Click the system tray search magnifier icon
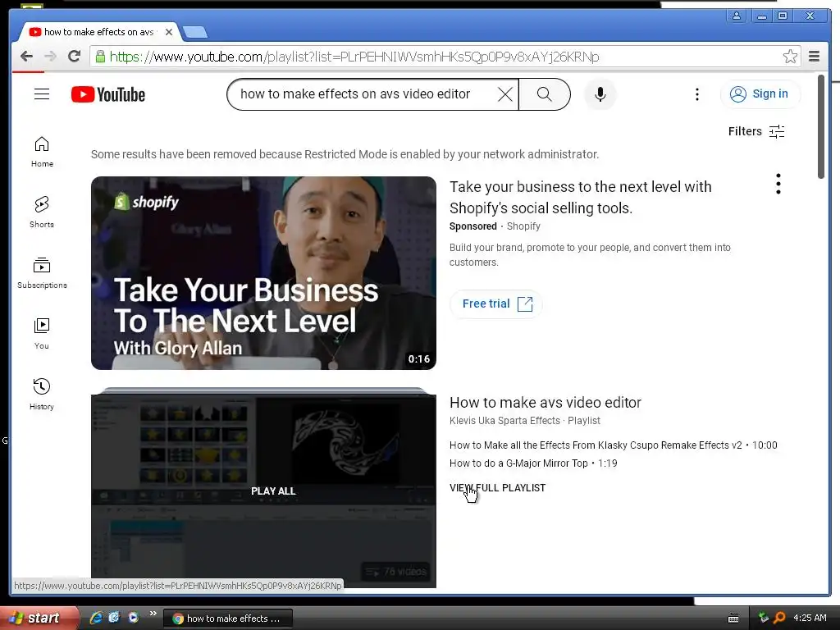Viewport: 840px width, 630px height. 779,618
